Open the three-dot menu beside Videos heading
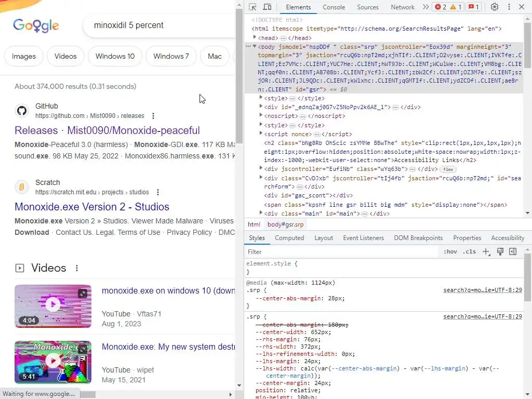 (77, 268)
